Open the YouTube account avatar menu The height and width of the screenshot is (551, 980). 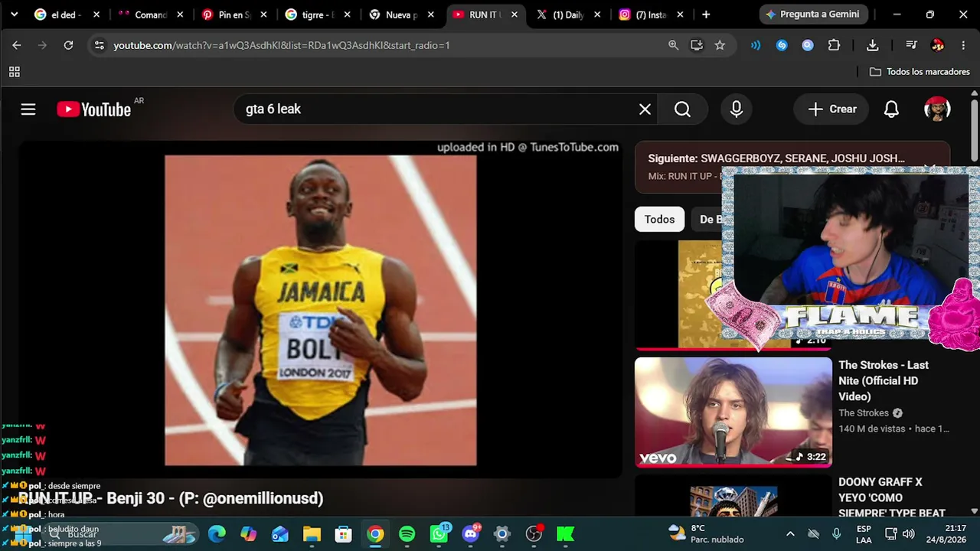click(937, 109)
